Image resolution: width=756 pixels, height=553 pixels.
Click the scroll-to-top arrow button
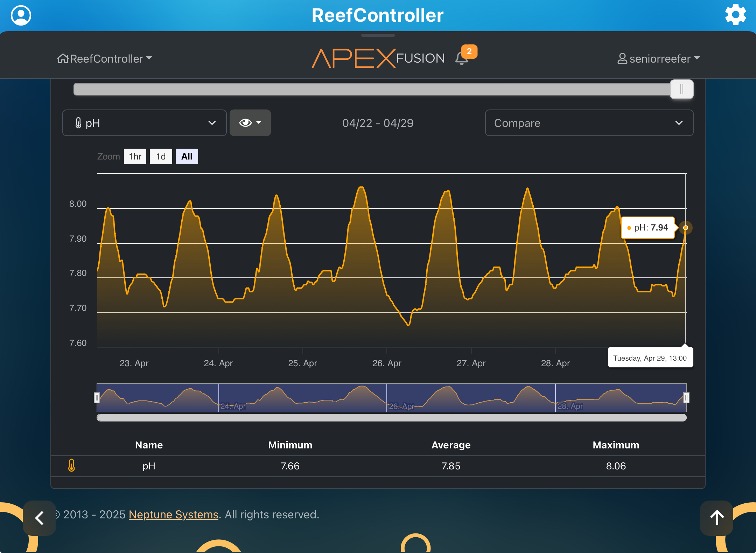[716, 518]
